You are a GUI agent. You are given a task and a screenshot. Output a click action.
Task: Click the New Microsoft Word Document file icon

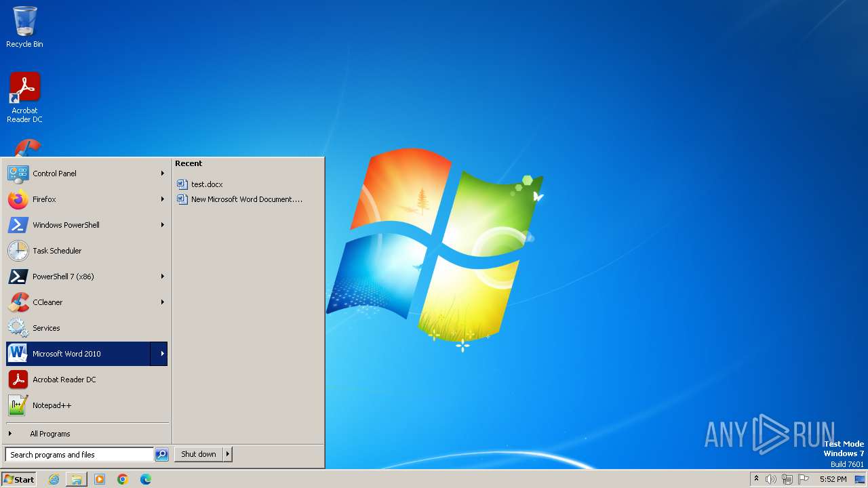pyautogui.click(x=182, y=199)
